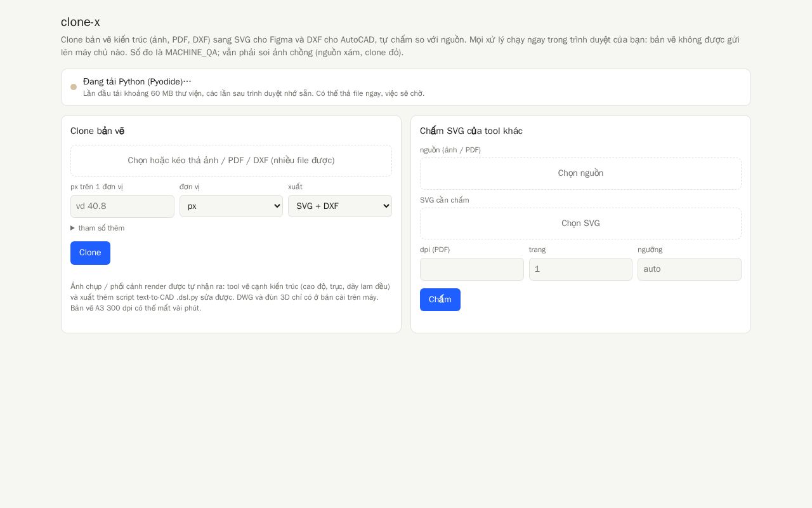Click the blue Clone button

(x=90, y=253)
